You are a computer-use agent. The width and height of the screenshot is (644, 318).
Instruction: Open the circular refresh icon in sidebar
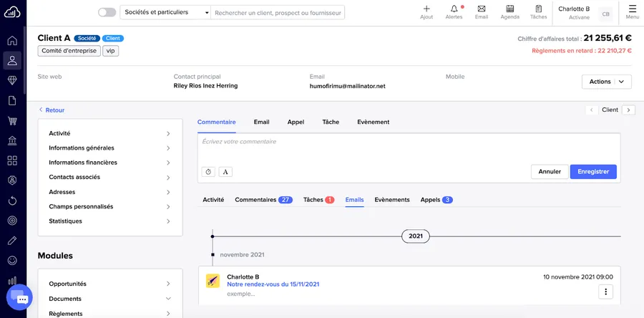point(12,201)
